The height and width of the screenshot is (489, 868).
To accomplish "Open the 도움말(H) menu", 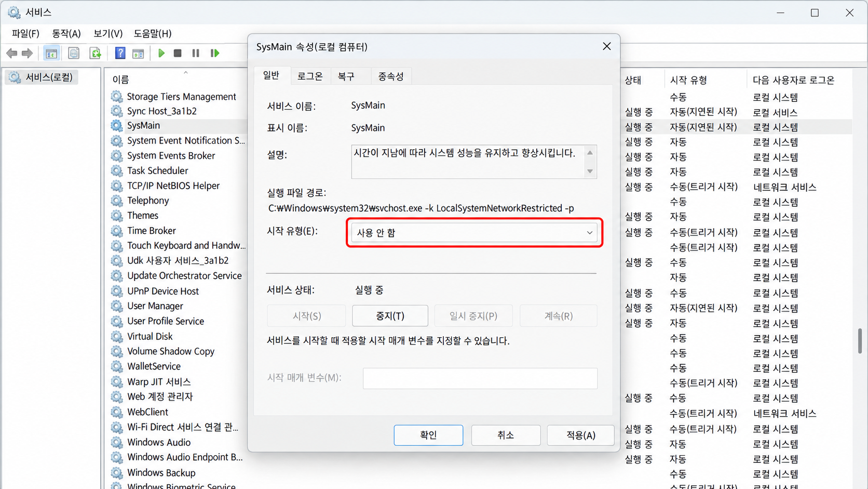I will click(x=152, y=34).
